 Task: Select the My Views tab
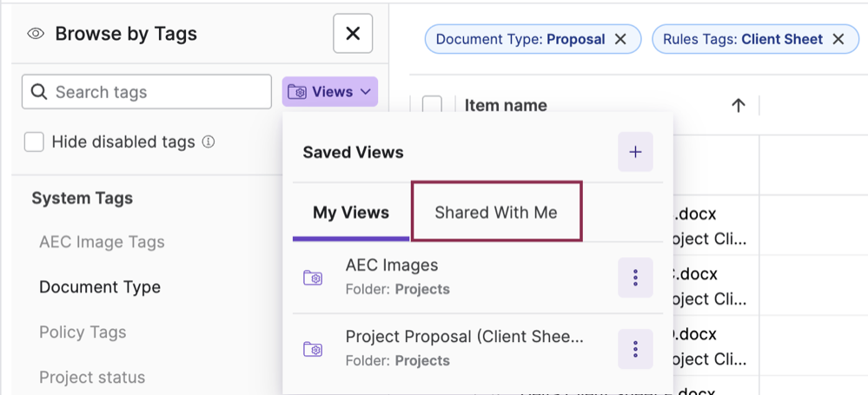coord(351,213)
